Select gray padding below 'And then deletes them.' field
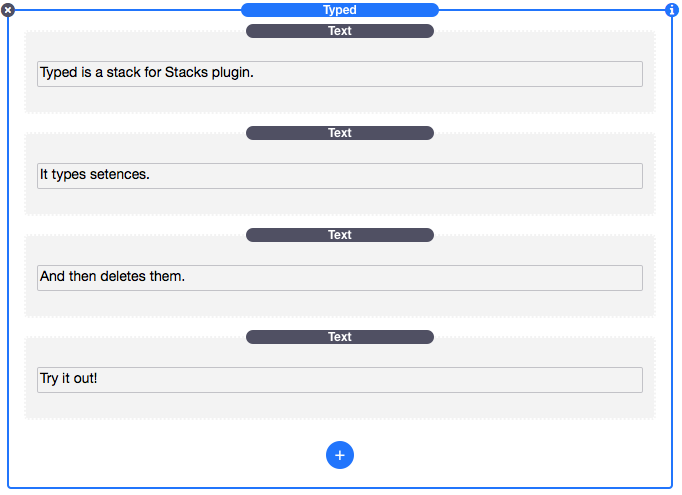 click(340, 304)
